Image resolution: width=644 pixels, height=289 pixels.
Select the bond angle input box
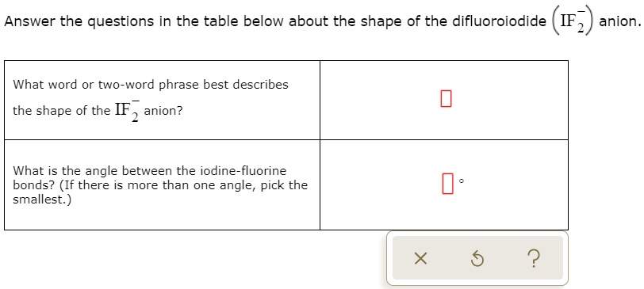click(447, 184)
